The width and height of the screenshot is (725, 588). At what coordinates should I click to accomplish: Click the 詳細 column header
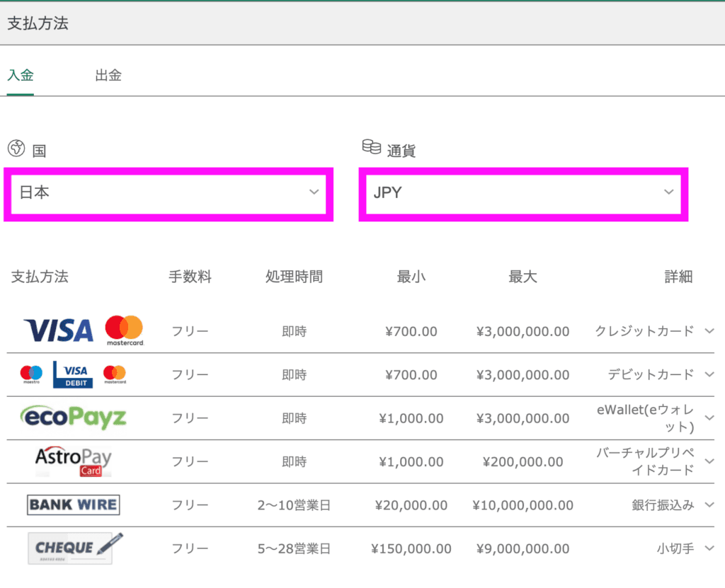click(678, 277)
